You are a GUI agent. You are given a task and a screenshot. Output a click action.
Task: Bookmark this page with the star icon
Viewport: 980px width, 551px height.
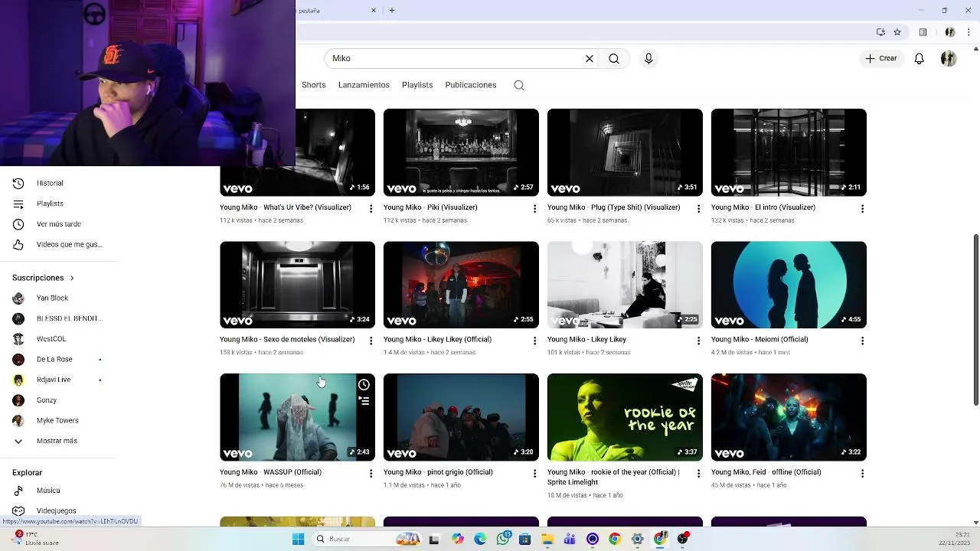(x=897, y=32)
